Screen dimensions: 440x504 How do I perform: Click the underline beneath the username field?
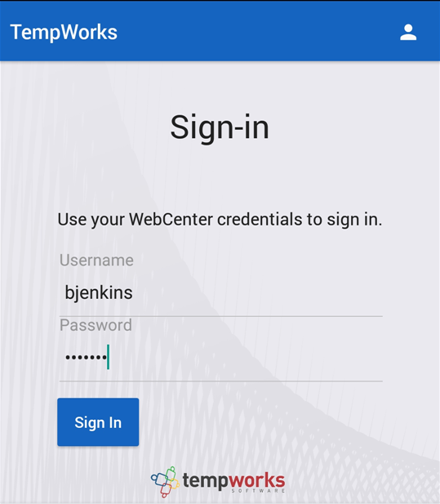(220, 316)
